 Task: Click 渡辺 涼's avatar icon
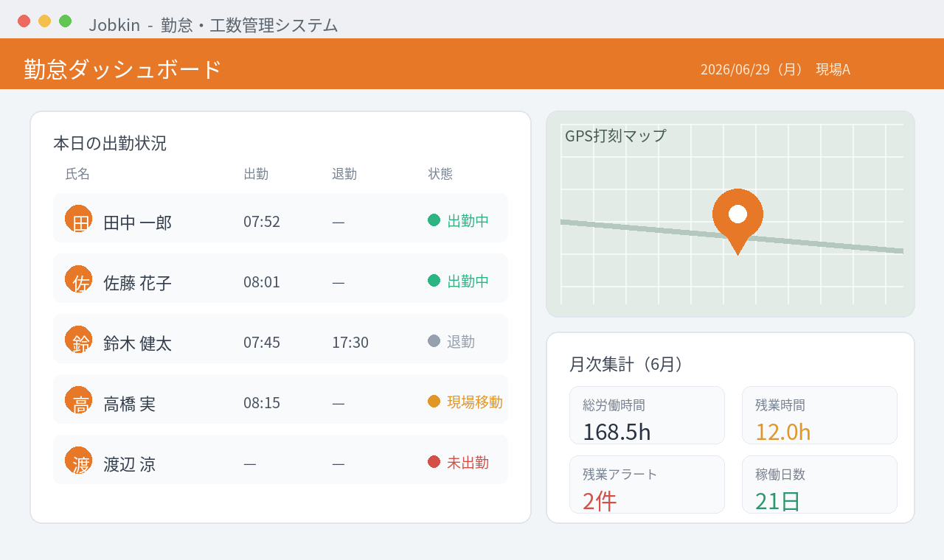pos(78,460)
